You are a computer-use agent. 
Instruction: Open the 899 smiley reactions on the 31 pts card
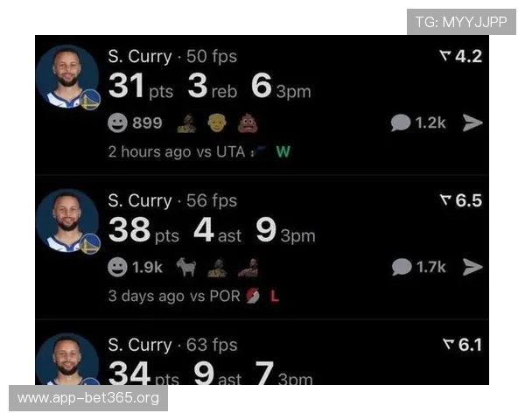pos(135,123)
